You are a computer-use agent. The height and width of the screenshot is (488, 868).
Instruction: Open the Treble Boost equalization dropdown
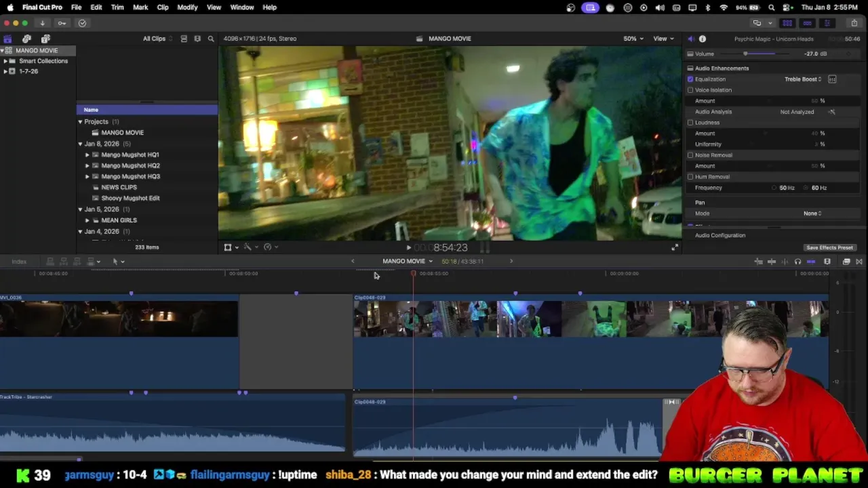pyautogui.click(x=803, y=79)
